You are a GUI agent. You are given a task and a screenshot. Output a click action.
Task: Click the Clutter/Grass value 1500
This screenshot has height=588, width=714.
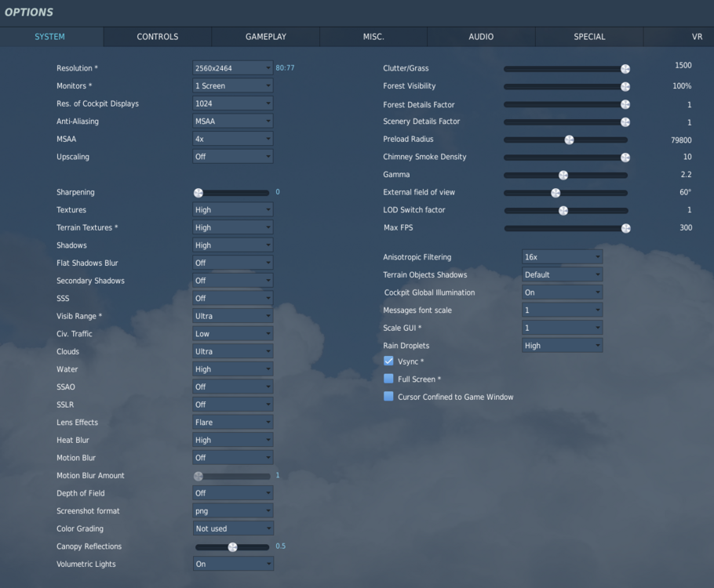click(683, 66)
